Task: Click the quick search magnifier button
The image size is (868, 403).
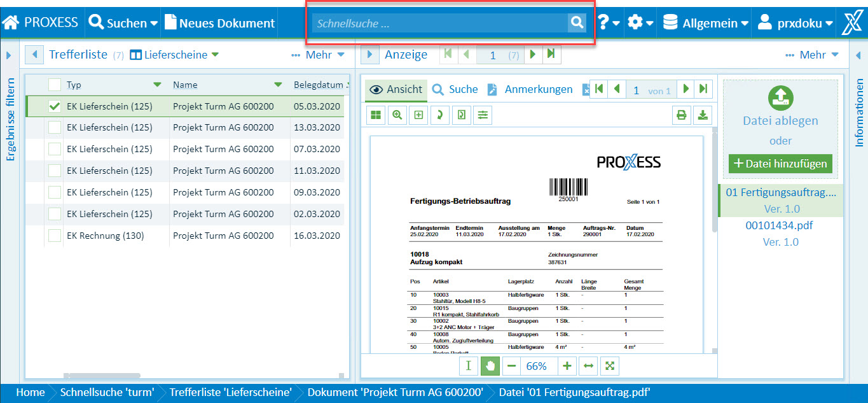Action: 577,23
